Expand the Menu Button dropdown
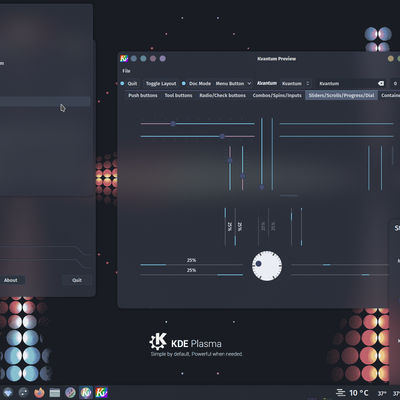This screenshot has height=400, width=400. point(233,83)
